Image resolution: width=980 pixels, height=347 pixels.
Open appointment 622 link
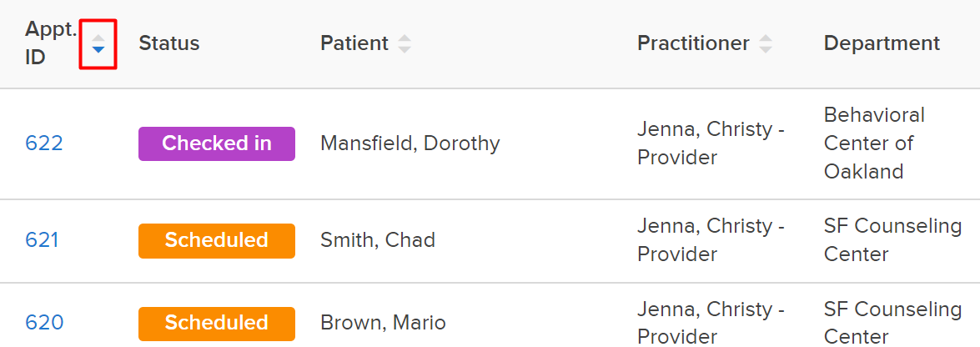point(43,143)
